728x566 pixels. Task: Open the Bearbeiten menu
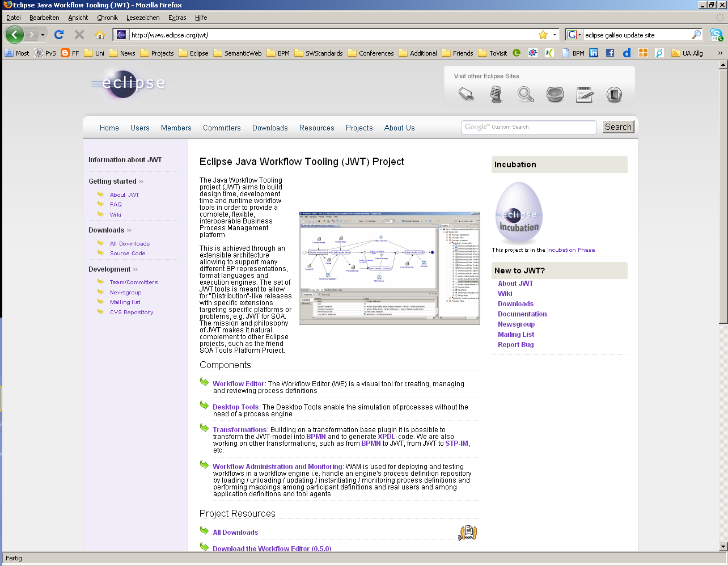(44, 18)
